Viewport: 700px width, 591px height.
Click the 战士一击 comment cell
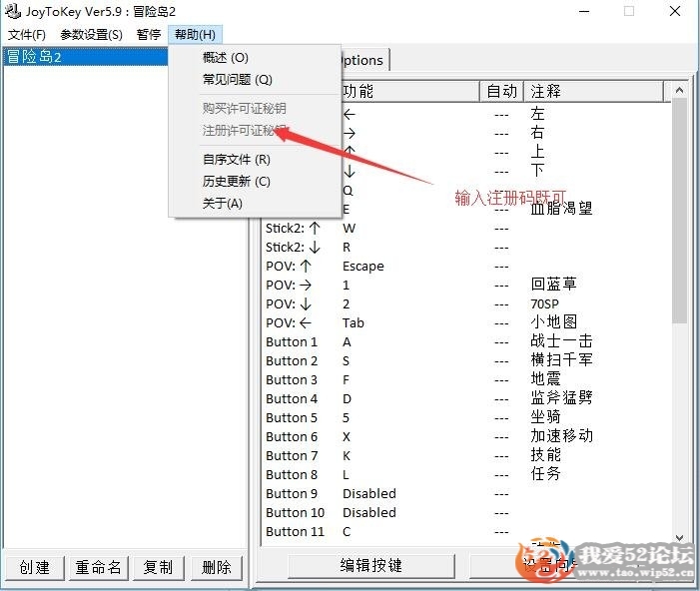[561, 341]
